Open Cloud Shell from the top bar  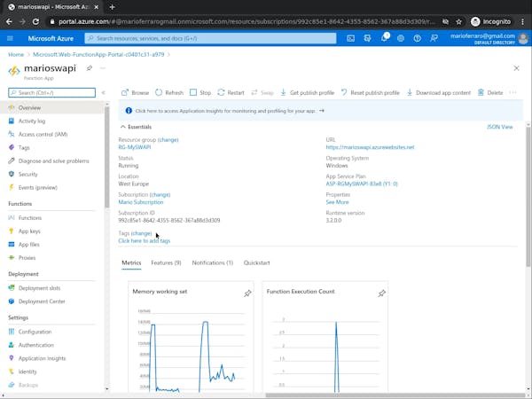pos(351,38)
